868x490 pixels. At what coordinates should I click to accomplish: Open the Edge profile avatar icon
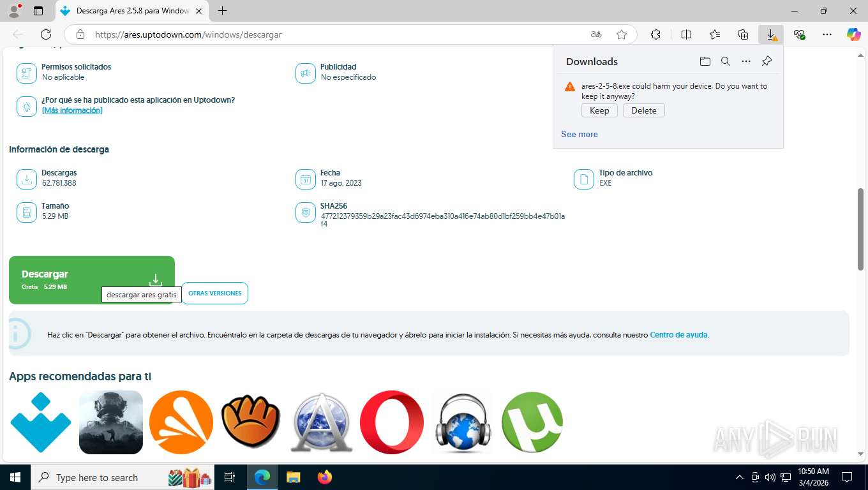pyautogui.click(x=14, y=11)
